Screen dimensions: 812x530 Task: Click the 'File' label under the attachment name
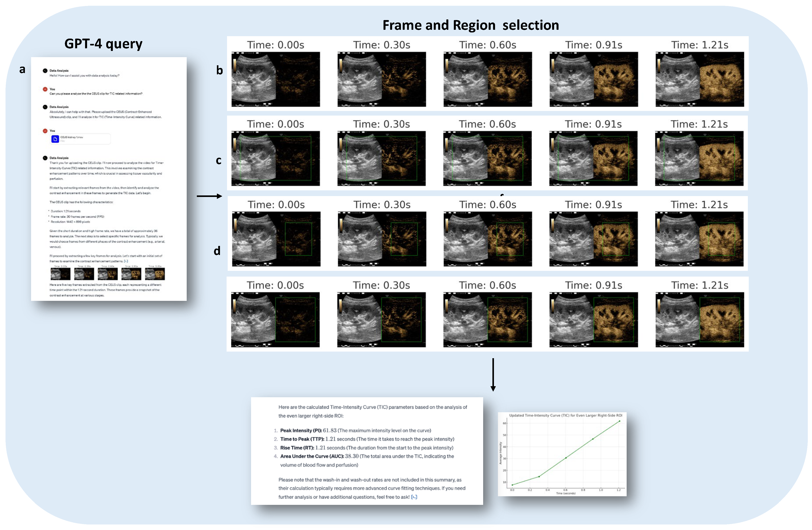[63, 141]
